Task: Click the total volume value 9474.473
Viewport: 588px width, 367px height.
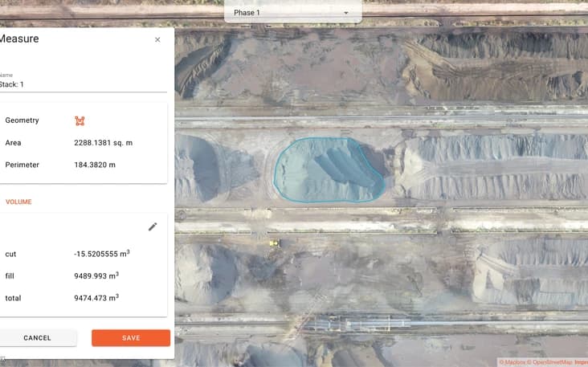Action: 96,298
